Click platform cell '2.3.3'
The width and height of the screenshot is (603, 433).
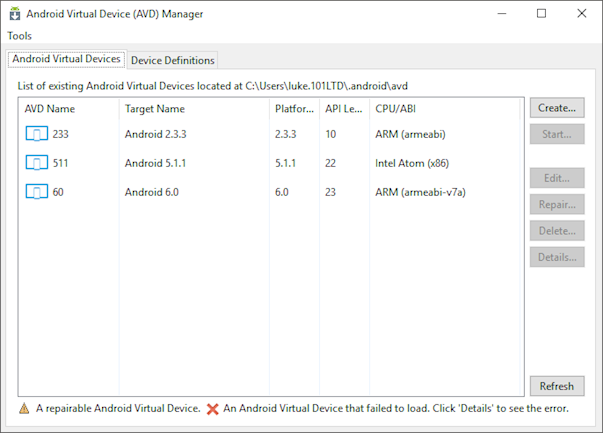click(285, 134)
